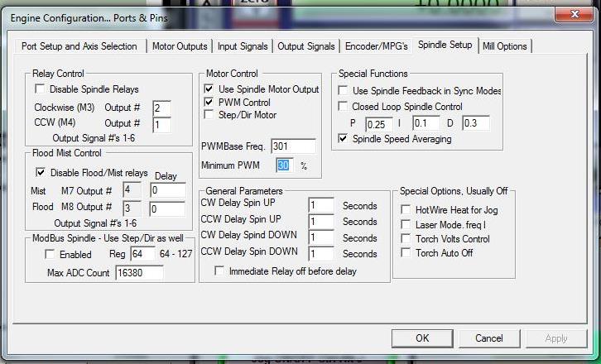Viewport: 601px width, 364px height.
Task: Enable Torch Volts Control checkbox
Action: tap(406, 239)
